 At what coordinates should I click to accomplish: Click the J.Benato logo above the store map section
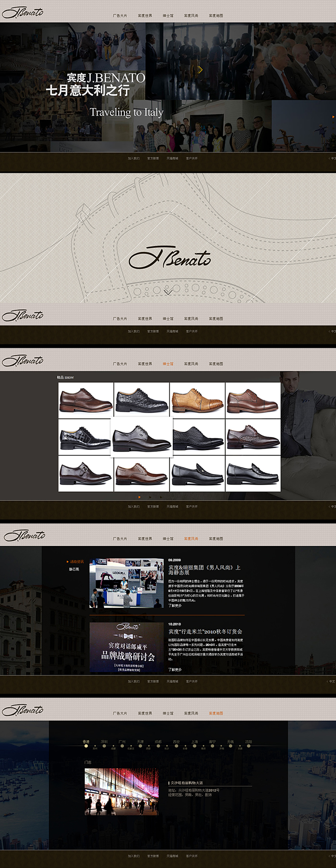(23, 710)
